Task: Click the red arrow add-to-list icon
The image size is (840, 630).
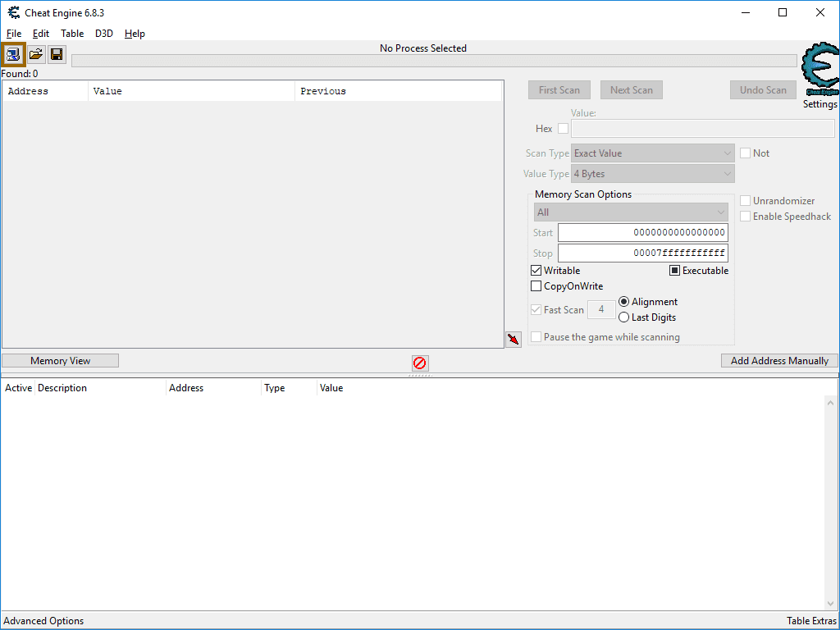Action: (514, 339)
